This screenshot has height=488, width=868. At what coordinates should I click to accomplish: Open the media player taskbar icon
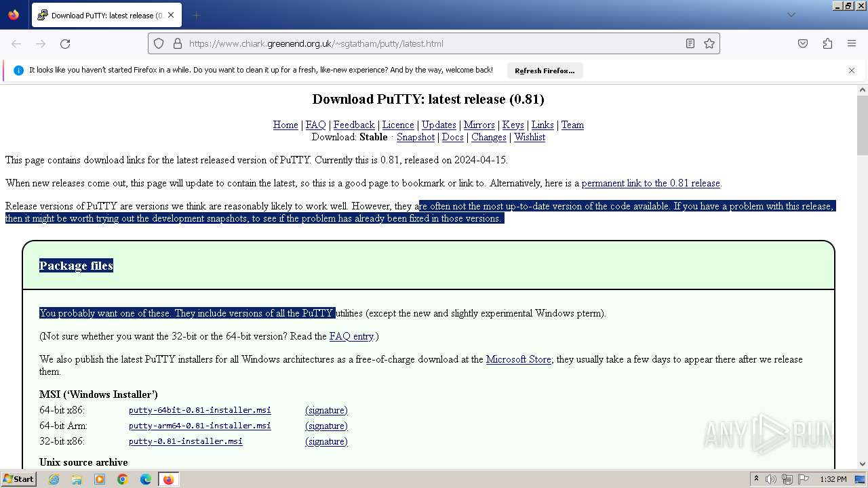(x=100, y=479)
